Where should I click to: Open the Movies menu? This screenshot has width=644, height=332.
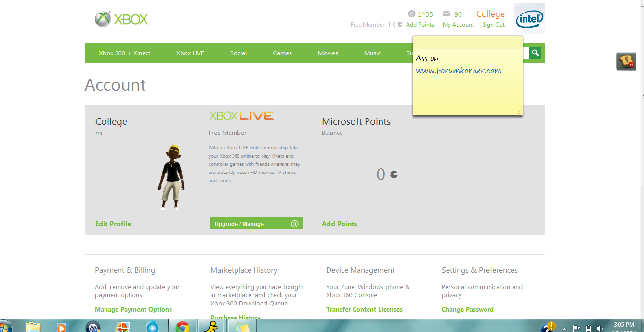328,53
